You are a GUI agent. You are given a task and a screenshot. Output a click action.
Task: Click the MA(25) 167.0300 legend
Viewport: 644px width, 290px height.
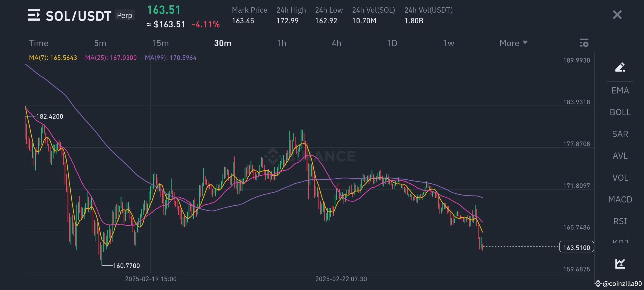coord(111,58)
